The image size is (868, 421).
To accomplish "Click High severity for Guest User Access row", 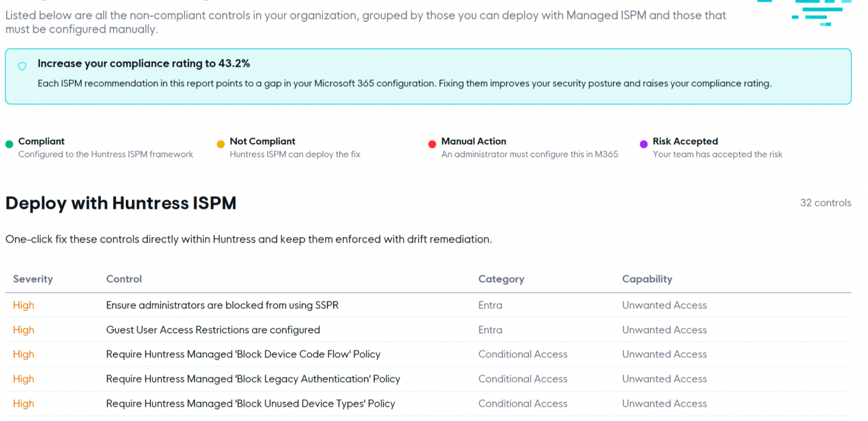I will [23, 330].
